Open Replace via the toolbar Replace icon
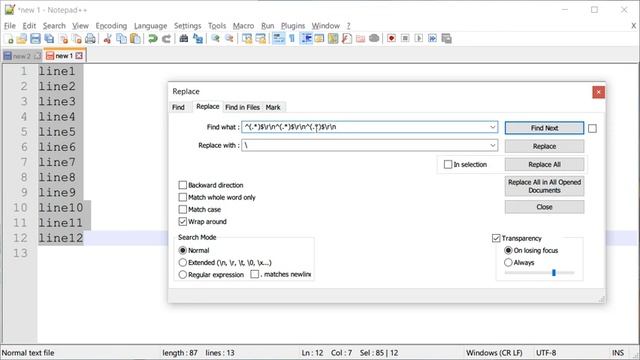This screenshot has width=640, height=360. tap(198, 39)
